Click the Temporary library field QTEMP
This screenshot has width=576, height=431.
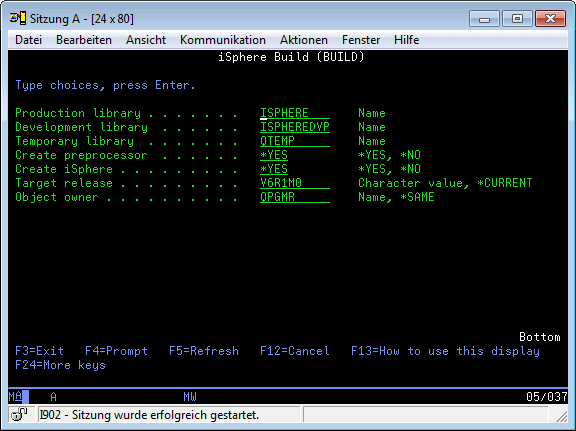(x=295, y=141)
